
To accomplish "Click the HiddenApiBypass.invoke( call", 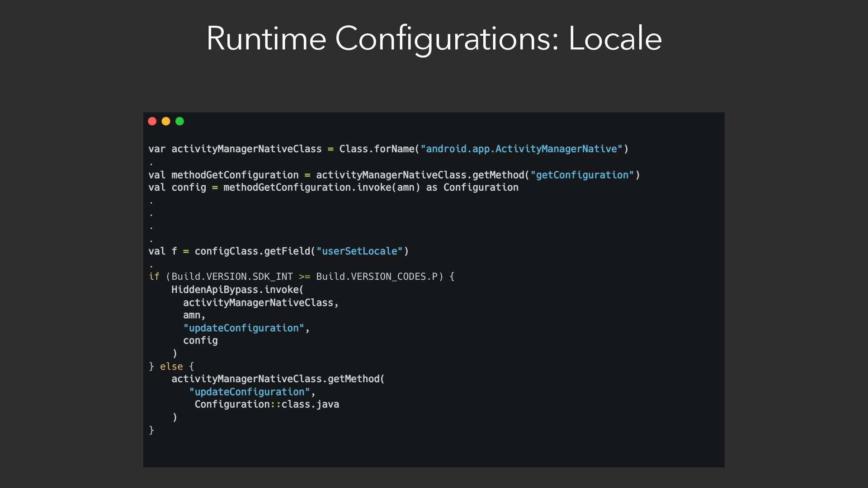I will [237, 290].
